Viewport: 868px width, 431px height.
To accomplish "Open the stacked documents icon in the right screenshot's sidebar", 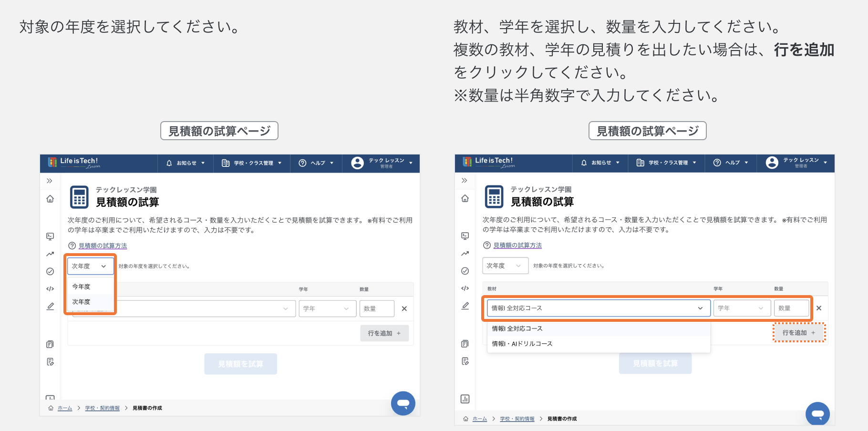I will tap(465, 344).
